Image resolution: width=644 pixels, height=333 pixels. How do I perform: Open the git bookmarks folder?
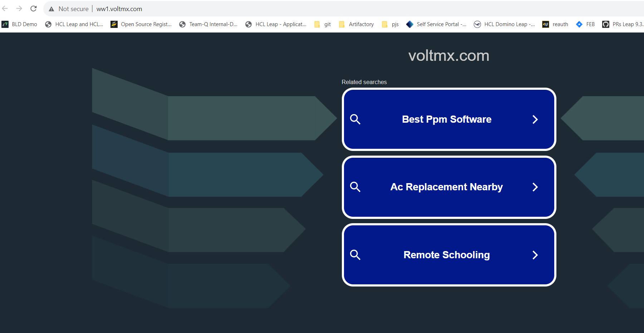click(x=318, y=24)
